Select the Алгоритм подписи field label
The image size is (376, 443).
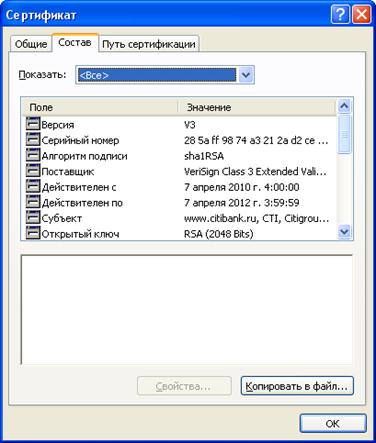pyautogui.click(x=84, y=156)
